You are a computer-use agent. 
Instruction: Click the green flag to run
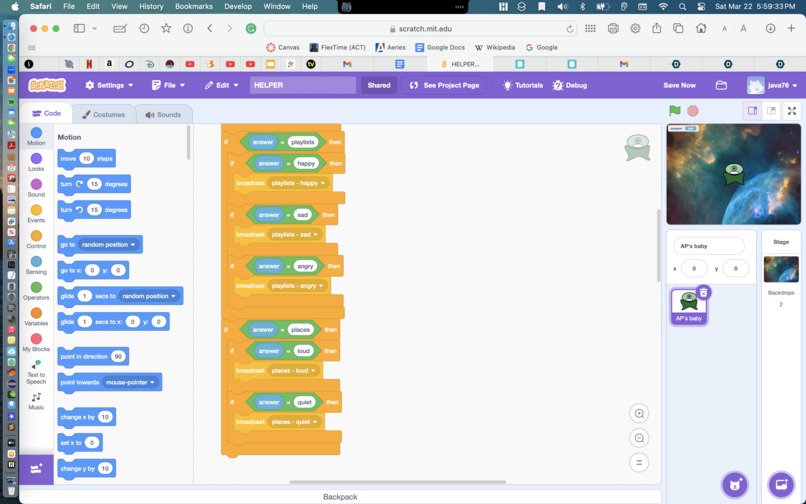pos(674,111)
